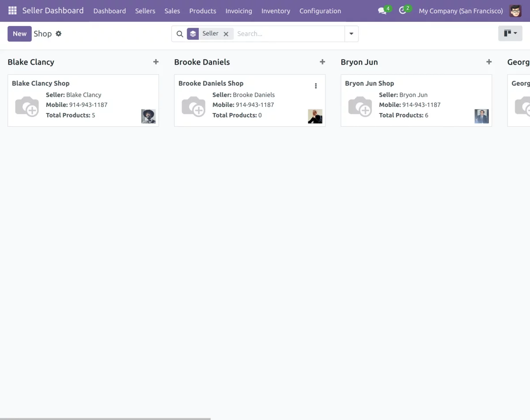Open the activities clock icon

pyautogui.click(x=402, y=10)
